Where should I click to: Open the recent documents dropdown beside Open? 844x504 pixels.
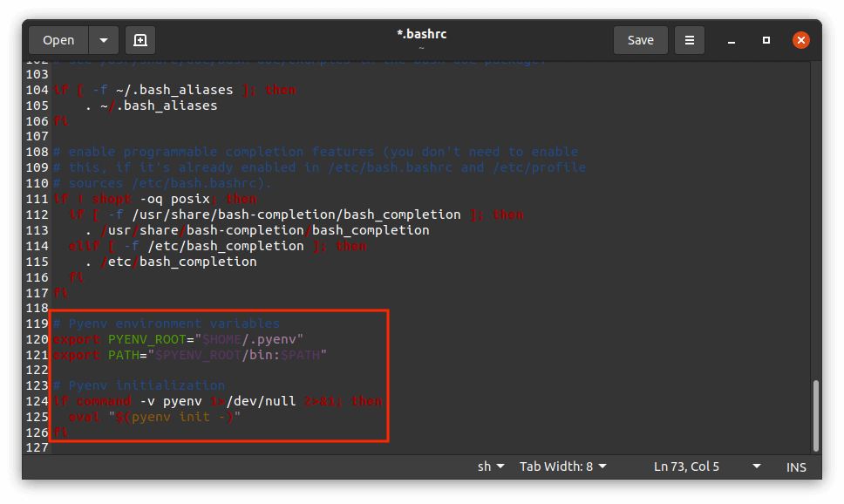click(x=102, y=39)
